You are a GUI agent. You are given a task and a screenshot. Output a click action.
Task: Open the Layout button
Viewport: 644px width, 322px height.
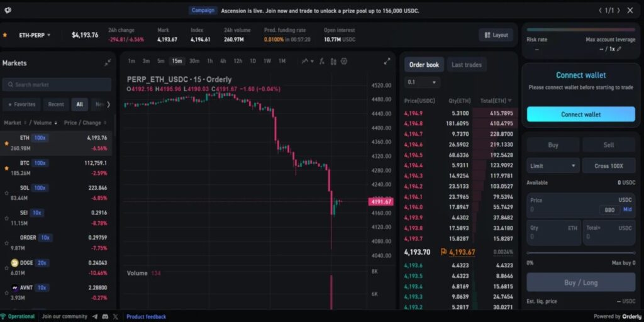tap(496, 35)
